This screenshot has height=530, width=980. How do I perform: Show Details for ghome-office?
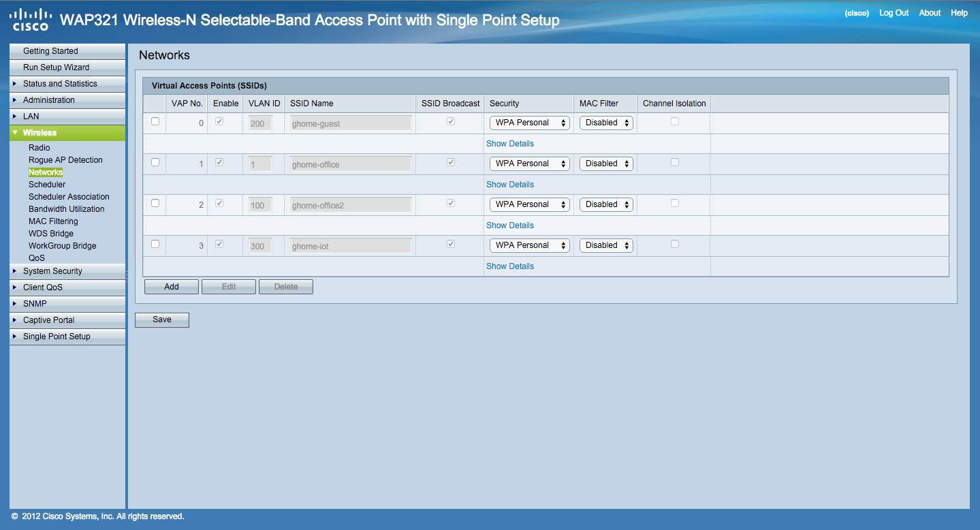(x=510, y=185)
